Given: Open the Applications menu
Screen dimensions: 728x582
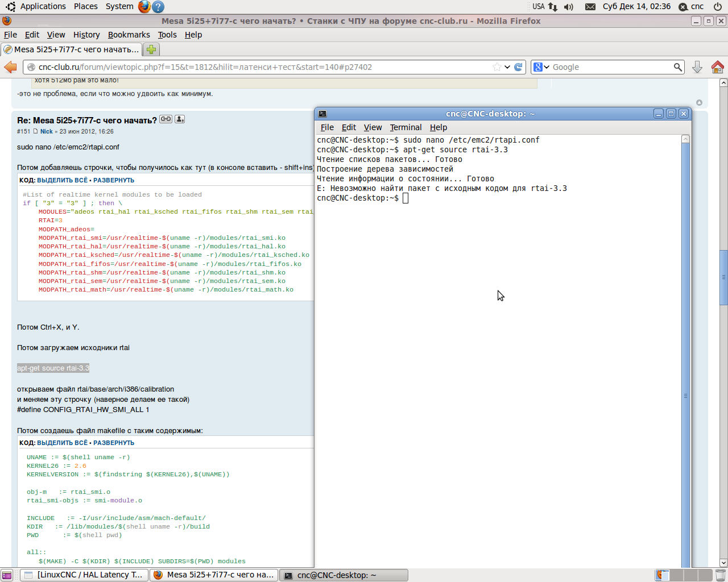Looking at the screenshot, I should pos(43,6).
